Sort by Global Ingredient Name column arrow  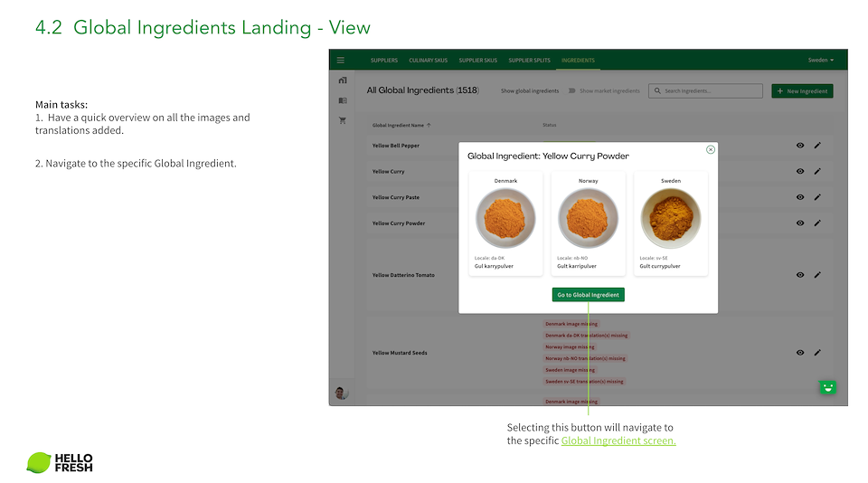pos(429,125)
